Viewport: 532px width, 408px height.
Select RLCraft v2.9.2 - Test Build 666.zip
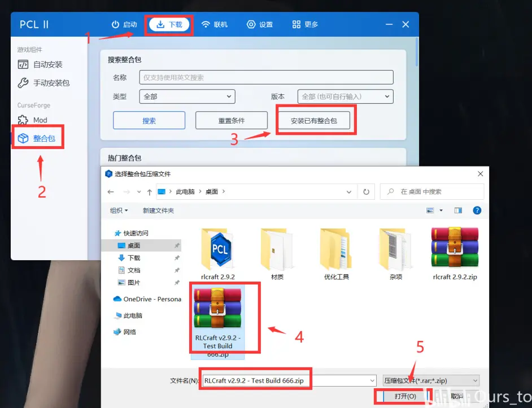pos(218,322)
